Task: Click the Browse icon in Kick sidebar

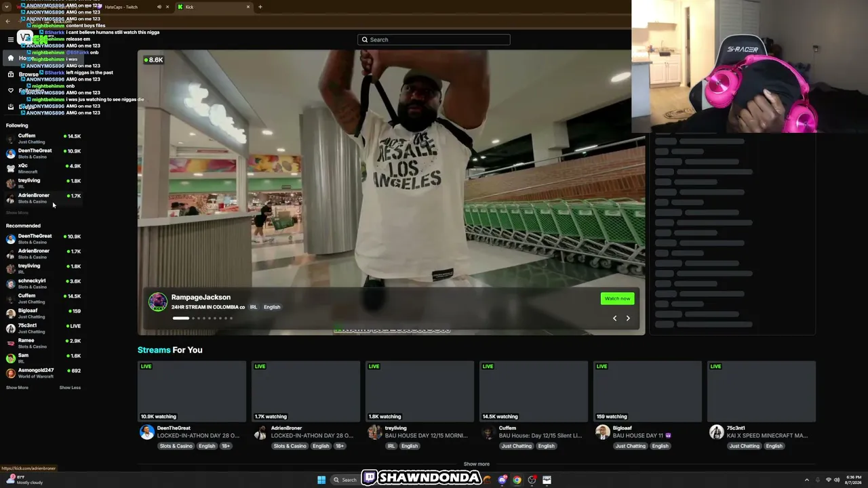Action: [x=10, y=75]
